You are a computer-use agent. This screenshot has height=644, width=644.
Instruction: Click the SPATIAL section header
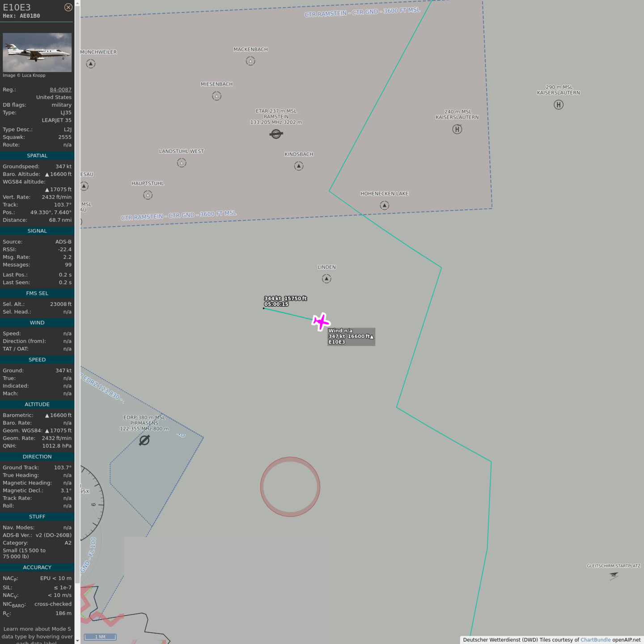click(x=37, y=156)
